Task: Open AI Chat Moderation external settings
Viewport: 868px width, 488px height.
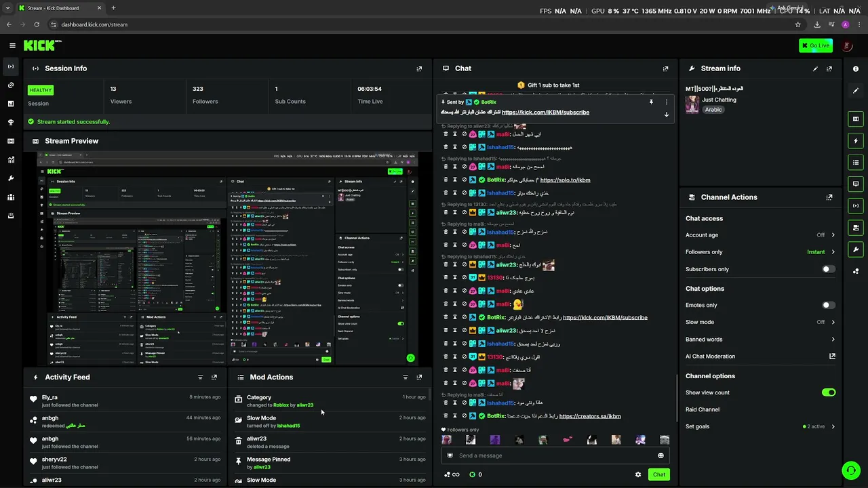Action: pyautogui.click(x=832, y=356)
